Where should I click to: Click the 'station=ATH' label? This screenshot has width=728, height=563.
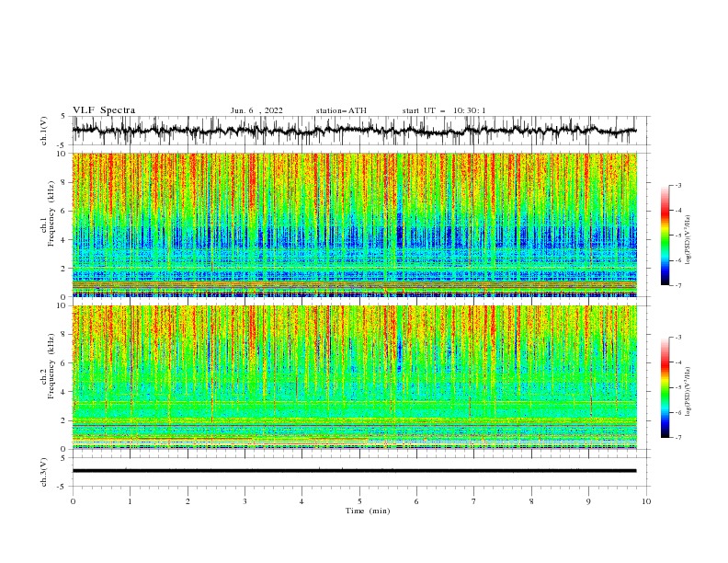click(341, 110)
